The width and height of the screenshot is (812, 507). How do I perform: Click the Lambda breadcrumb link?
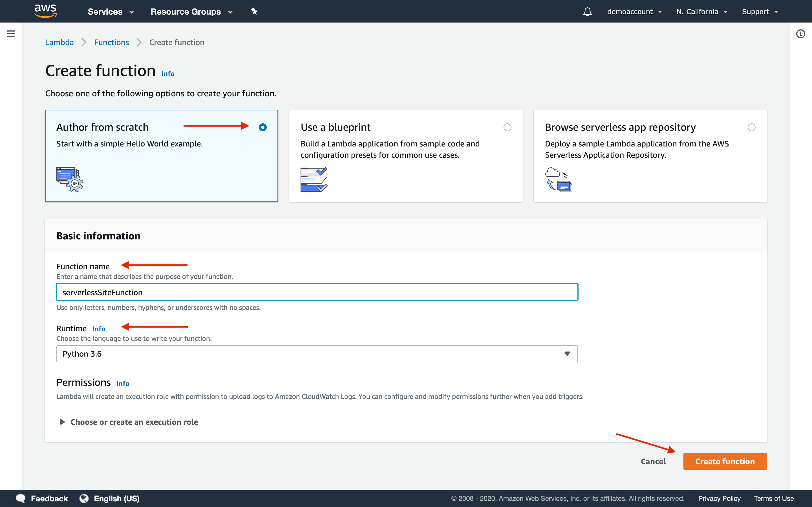pos(59,42)
